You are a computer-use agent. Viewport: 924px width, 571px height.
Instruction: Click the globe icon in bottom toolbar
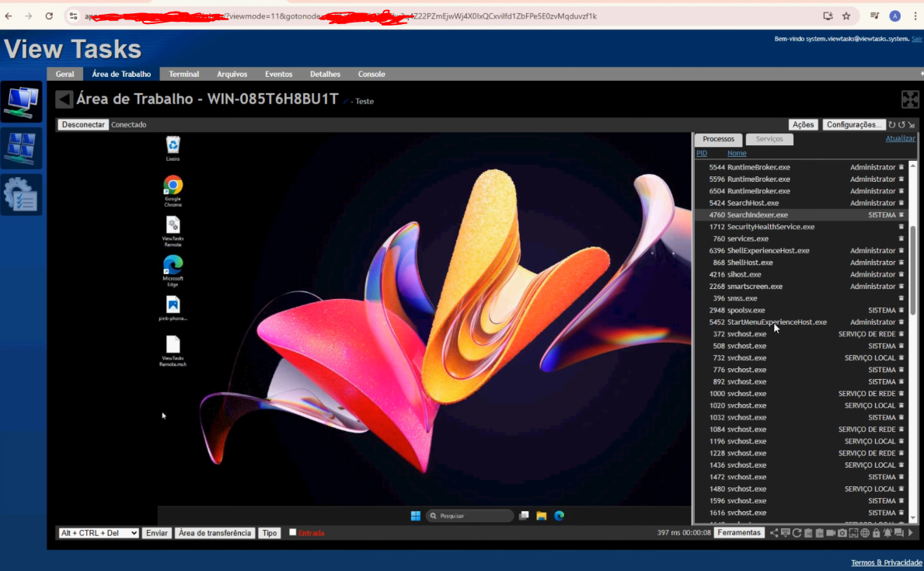[x=865, y=533]
